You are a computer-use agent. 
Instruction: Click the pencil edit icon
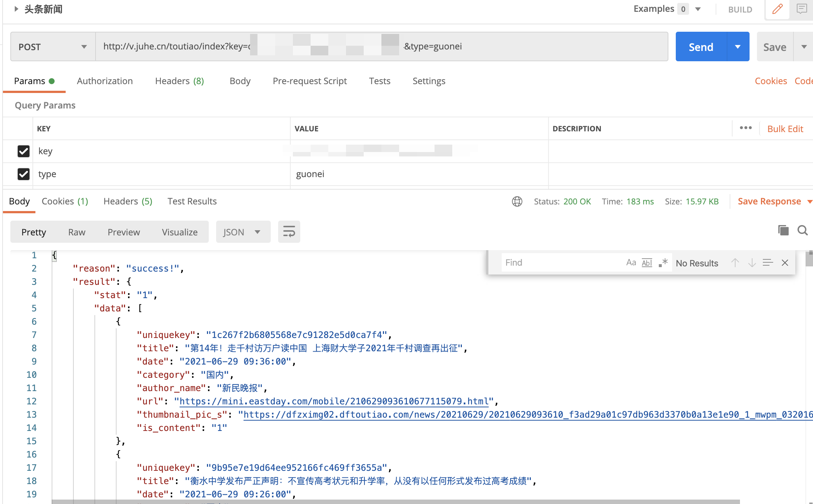point(777,9)
